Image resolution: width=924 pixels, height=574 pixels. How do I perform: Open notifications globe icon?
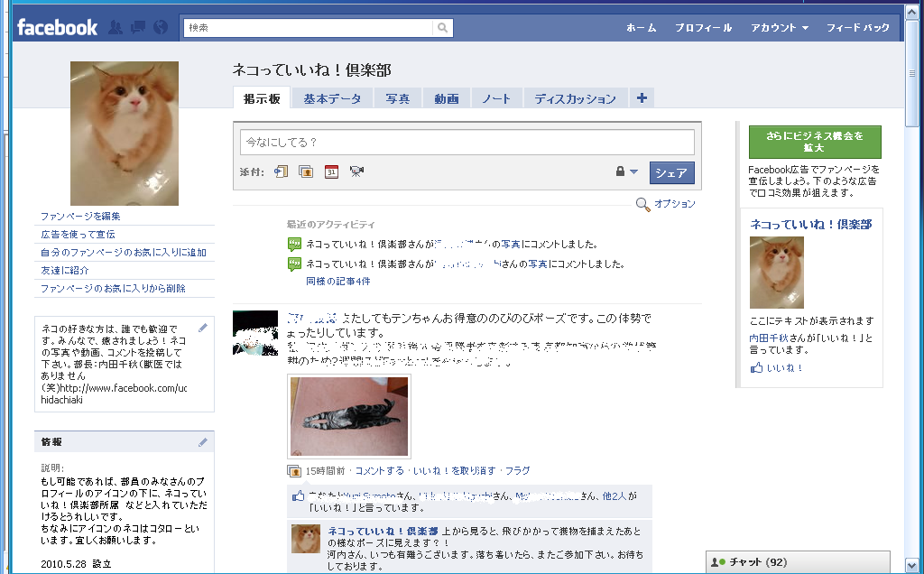[161, 27]
